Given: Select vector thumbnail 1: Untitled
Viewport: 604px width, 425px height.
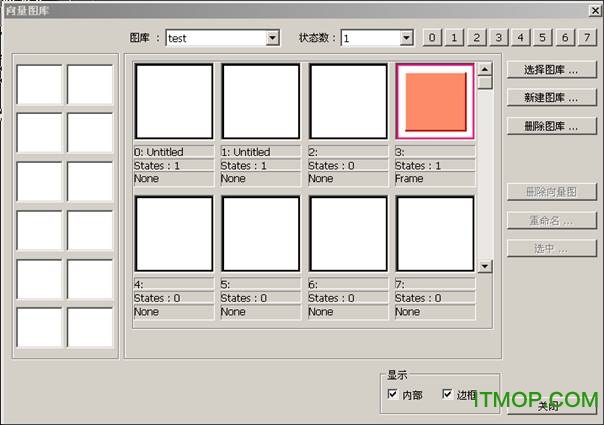Looking at the screenshot, I should click(260, 101).
